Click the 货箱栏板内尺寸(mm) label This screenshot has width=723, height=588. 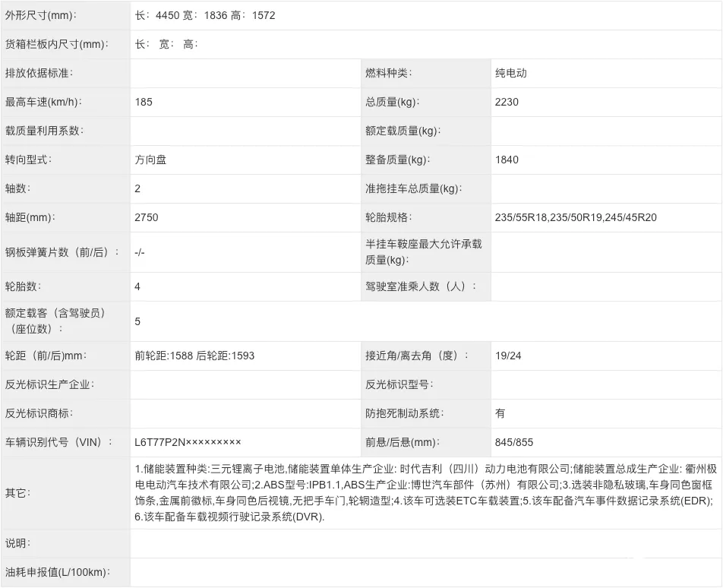57,44
